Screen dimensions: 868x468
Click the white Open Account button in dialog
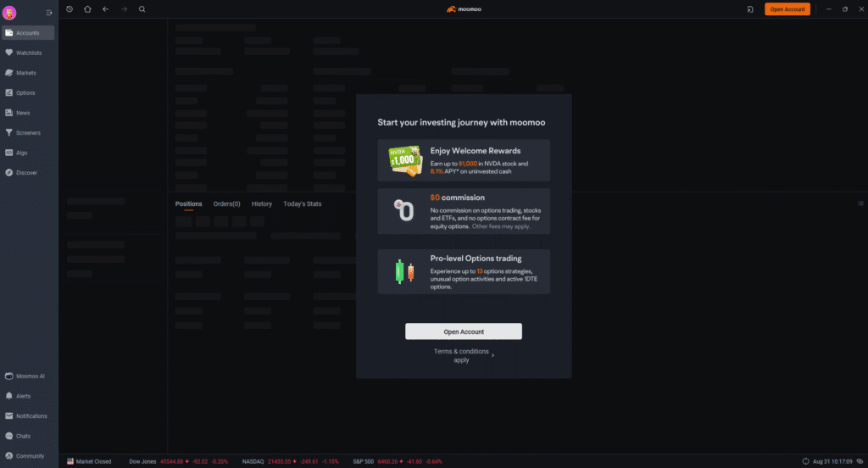[x=464, y=331]
